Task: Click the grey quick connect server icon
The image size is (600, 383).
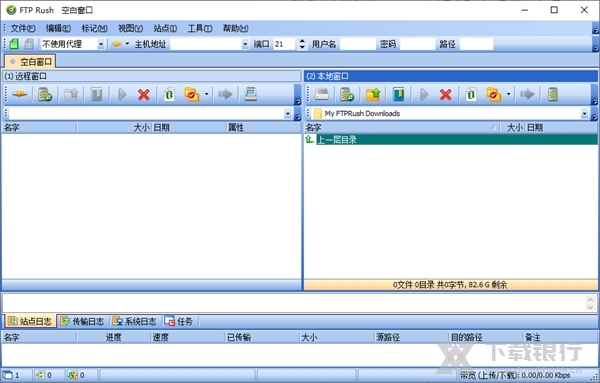Action: pos(29,44)
